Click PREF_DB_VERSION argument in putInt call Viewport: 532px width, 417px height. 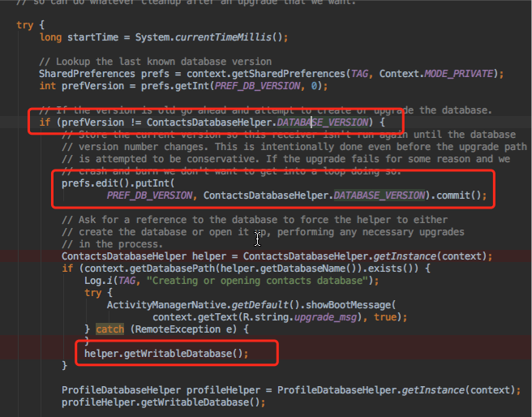149,196
